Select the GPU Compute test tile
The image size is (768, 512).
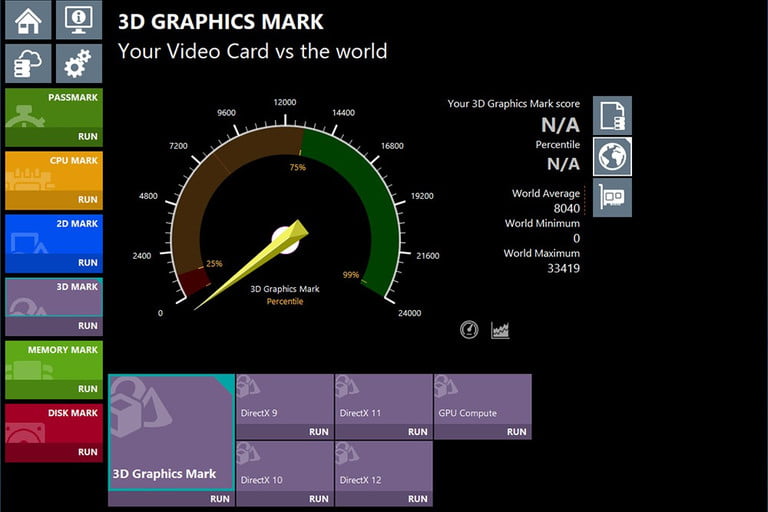coord(483,399)
